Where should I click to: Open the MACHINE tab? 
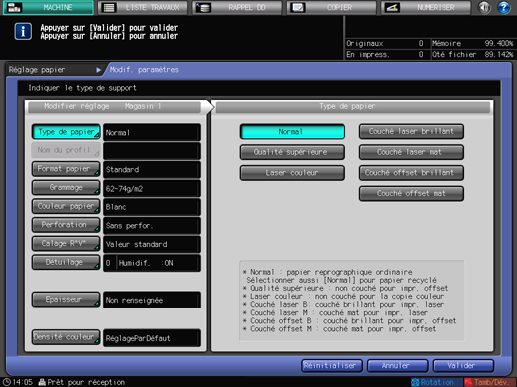[x=48, y=7]
